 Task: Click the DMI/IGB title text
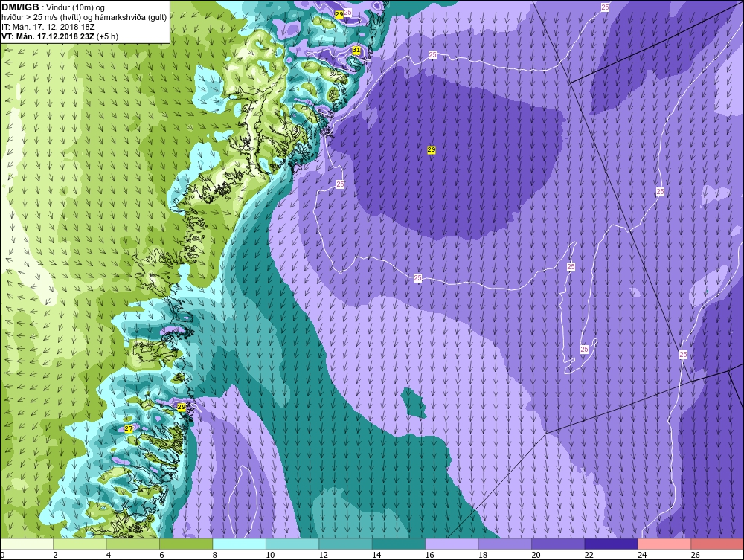tap(20, 7)
